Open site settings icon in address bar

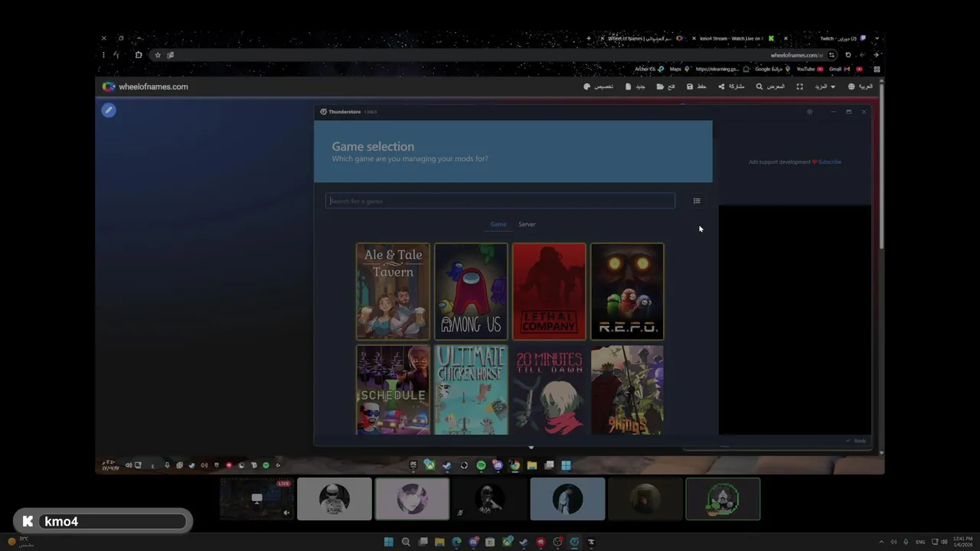pyautogui.click(x=831, y=55)
